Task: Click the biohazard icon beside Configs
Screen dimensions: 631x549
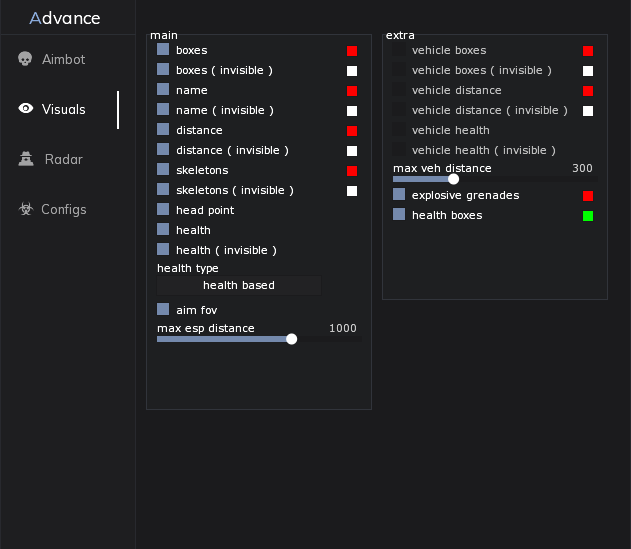Action: coord(25,209)
